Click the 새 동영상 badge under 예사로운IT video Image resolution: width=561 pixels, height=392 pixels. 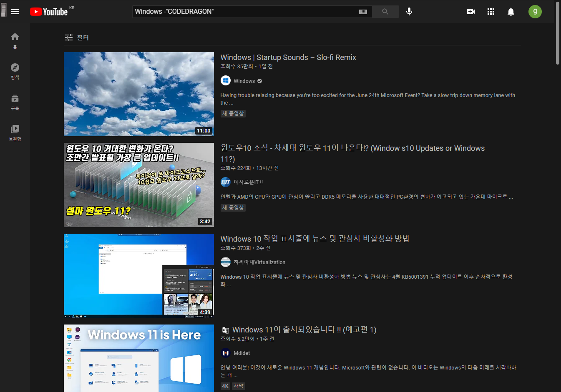(x=233, y=208)
